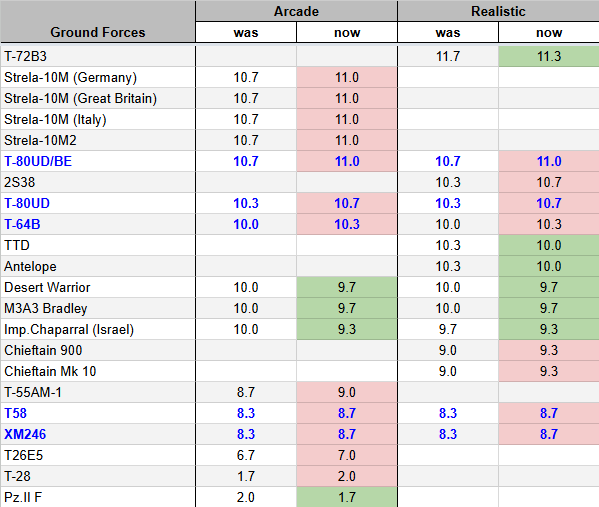Select the T-72B3 row name
599x507 pixels.
[x=26, y=57]
